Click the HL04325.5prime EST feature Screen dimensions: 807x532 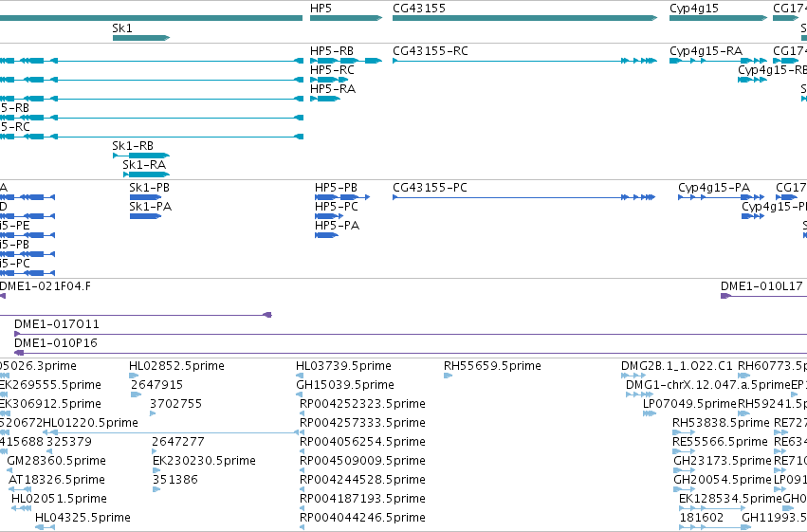pyautogui.click(x=46, y=527)
